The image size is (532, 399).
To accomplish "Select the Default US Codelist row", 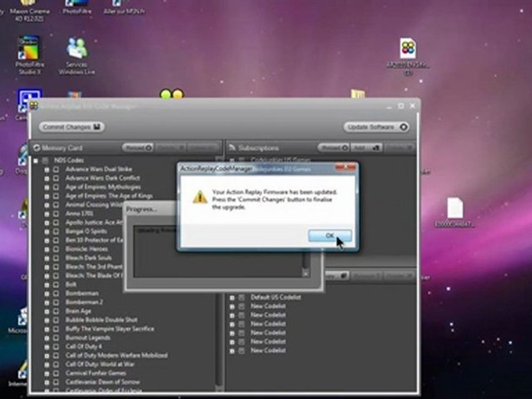I will [275, 297].
